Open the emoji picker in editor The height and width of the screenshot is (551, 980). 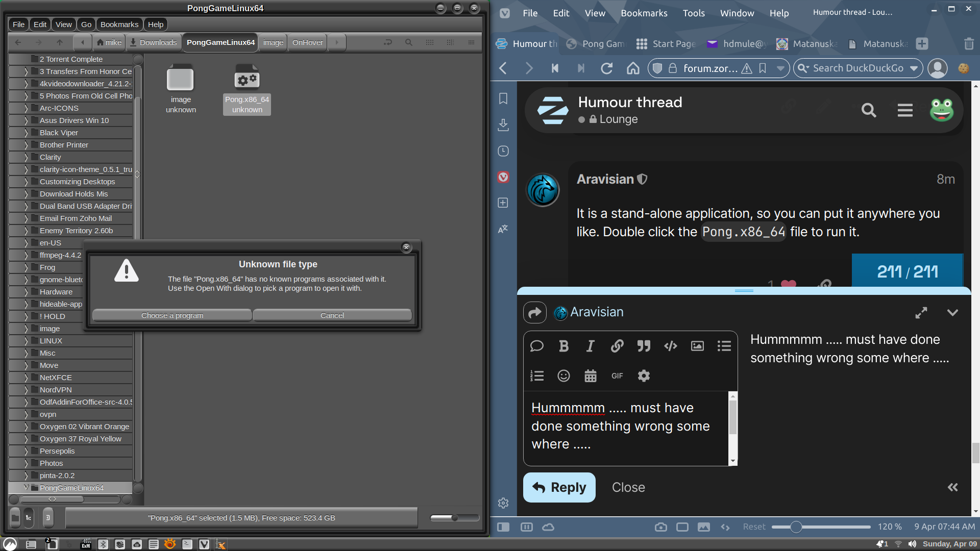coord(563,376)
